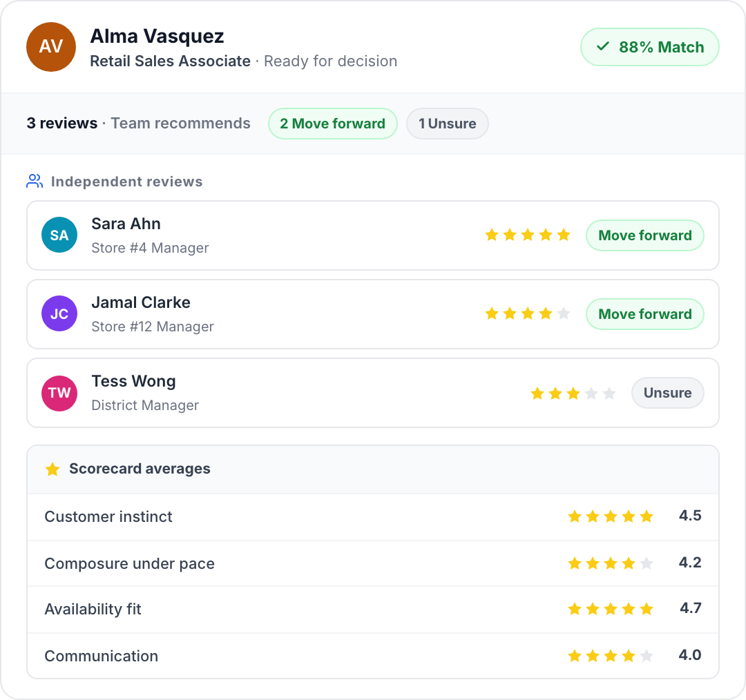Click Alma Vasquez's AV profile avatar
The height and width of the screenshot is (700, 746).
(x=50, y=47)
